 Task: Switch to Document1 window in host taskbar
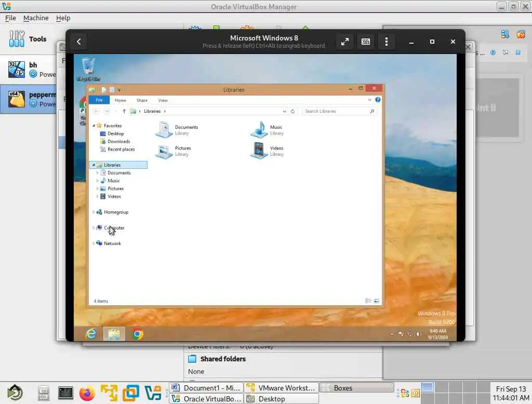(x=206, y=388)
